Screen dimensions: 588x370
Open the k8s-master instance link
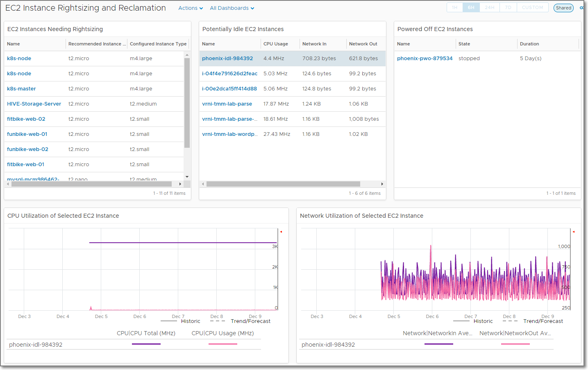tap(21, 89)
